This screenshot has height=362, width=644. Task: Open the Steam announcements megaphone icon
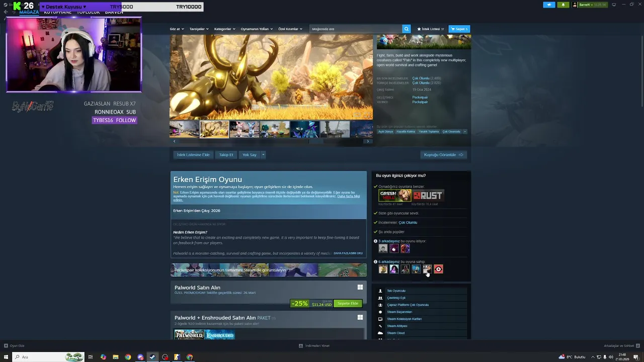[x=549, y=5]
